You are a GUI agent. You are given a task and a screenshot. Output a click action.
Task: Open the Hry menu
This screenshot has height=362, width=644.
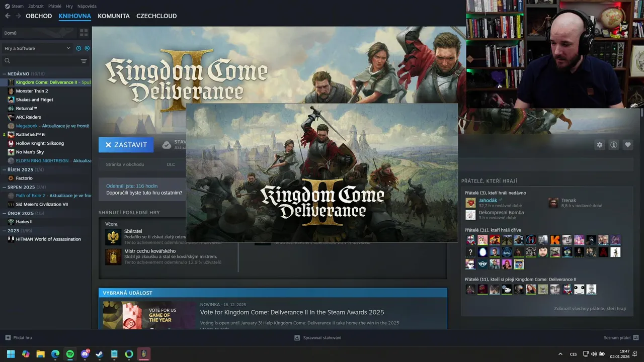coord(69,6)
